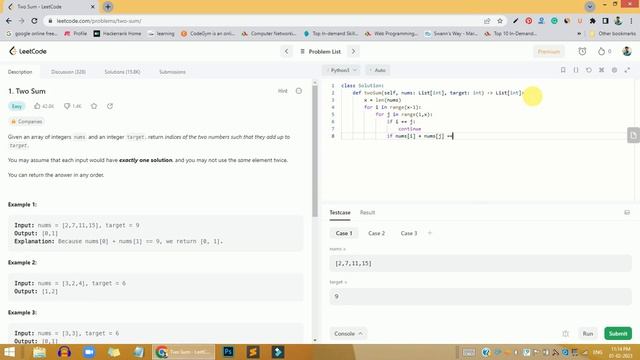The width and height of the screenshot is (640, 360).
Task: Click the circle icon beside Hint
Action: [x=299, y=91]
